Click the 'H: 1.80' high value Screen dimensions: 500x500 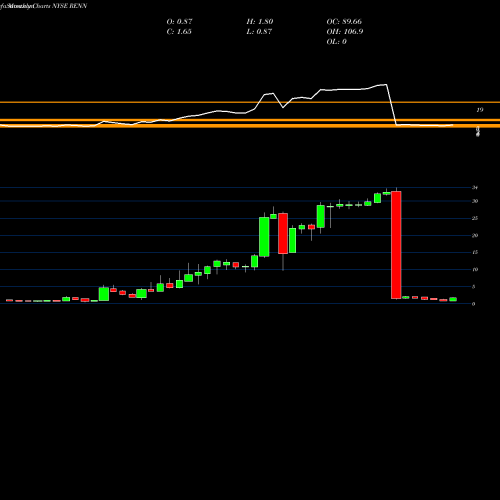point(260,21)
